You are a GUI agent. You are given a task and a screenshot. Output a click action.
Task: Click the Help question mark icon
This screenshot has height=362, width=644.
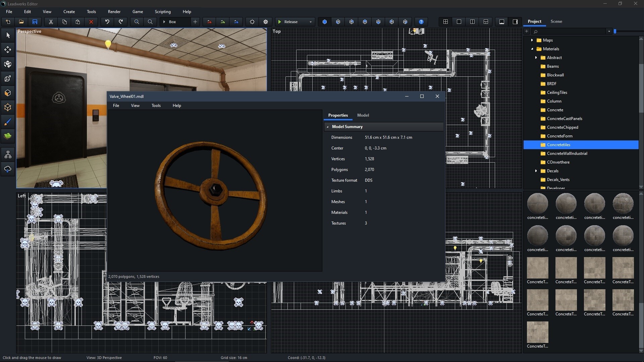pos(421,21)
